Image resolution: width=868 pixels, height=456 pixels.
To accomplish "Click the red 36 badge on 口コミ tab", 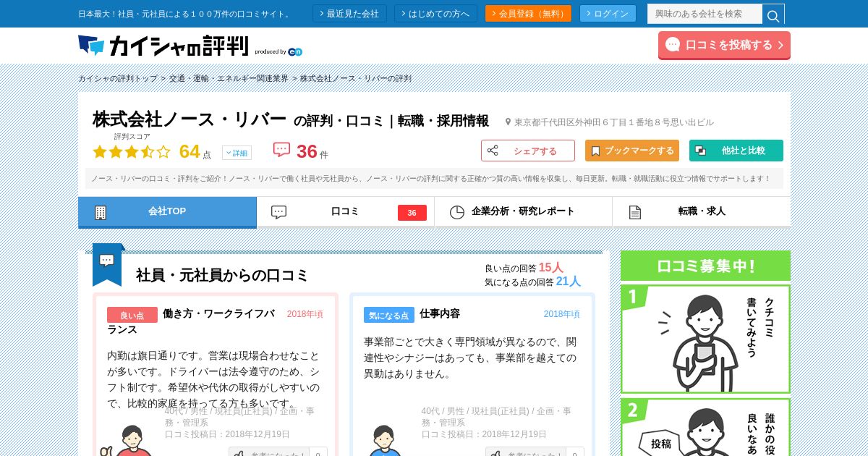I will 412,213.
